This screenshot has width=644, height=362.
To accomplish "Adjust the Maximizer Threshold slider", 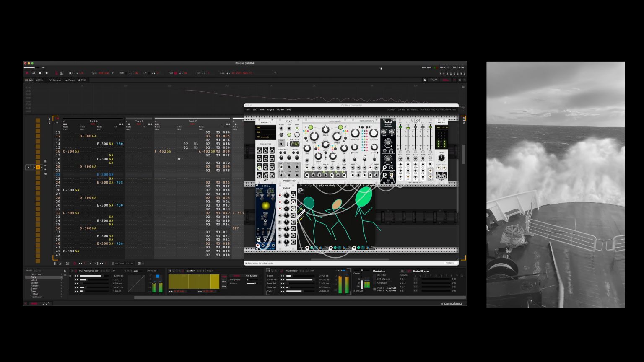I will pos(300,279).
